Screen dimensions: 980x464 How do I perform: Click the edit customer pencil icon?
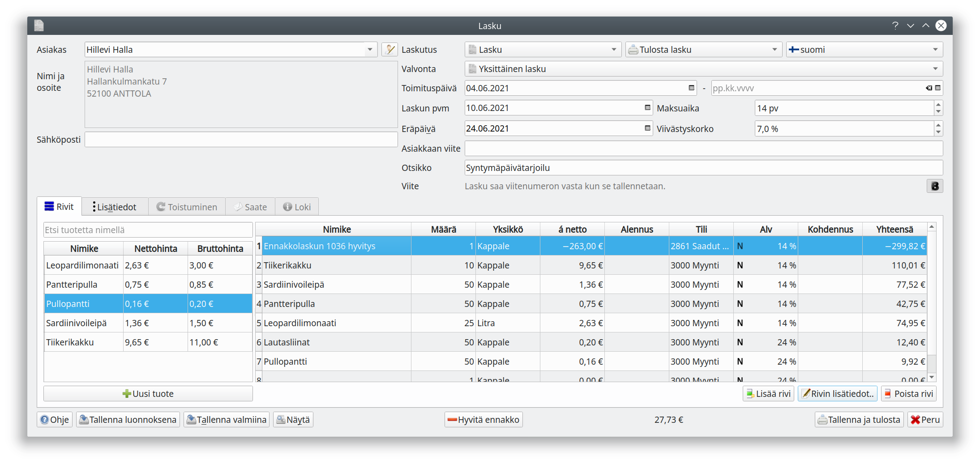click(389, 50)
